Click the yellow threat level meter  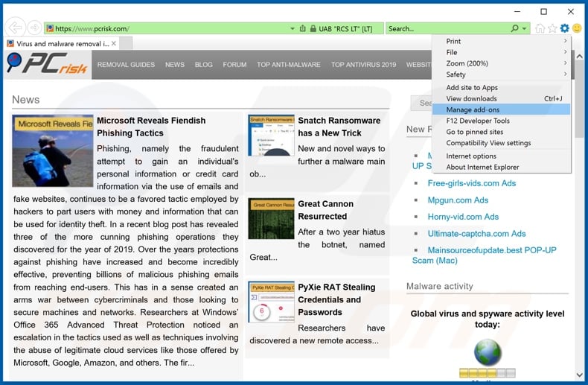point(487,373)
